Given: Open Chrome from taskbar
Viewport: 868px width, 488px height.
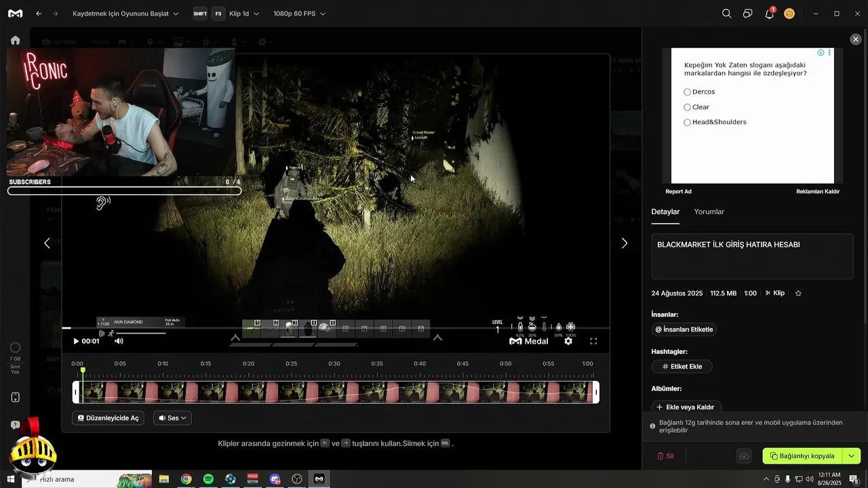Looking at the screenshot, I should (186, 479).
